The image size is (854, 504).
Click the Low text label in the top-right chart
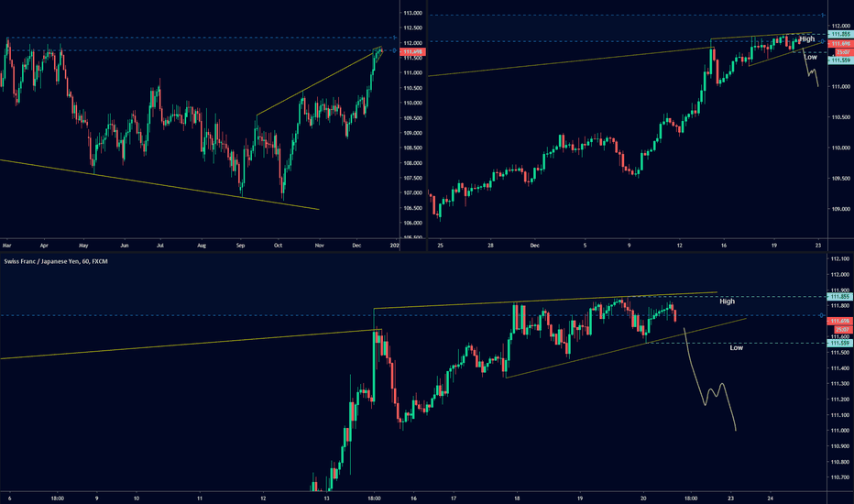pyautogui.click(x=810, y=57)
